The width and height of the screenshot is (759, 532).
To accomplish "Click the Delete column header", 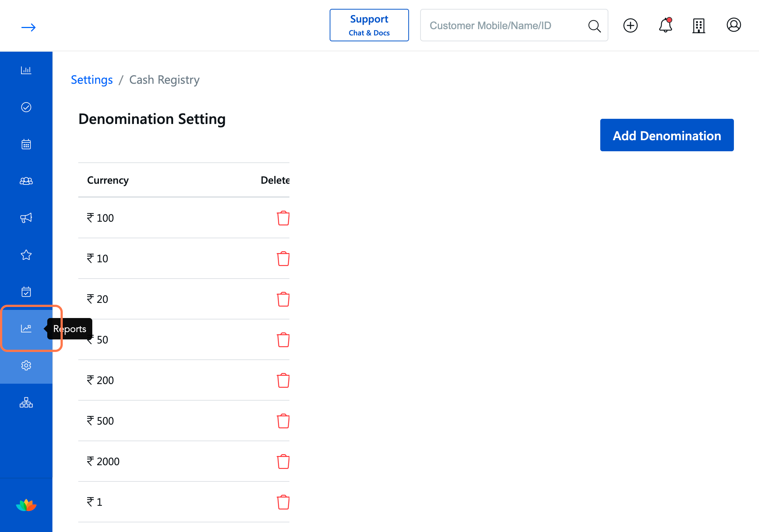I will click(275, 180).
